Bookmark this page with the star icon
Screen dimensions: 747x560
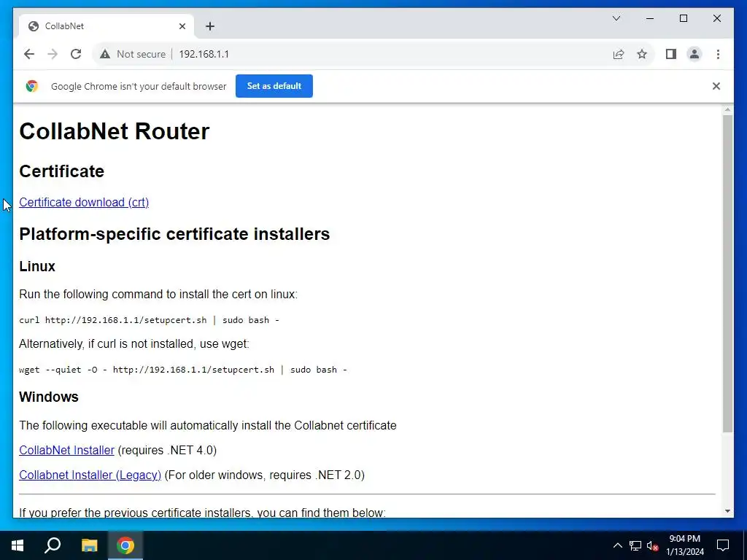(642, 54)
